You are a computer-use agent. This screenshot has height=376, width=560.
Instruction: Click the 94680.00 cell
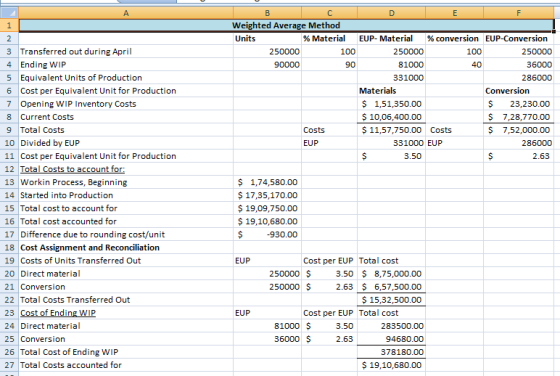392,339
